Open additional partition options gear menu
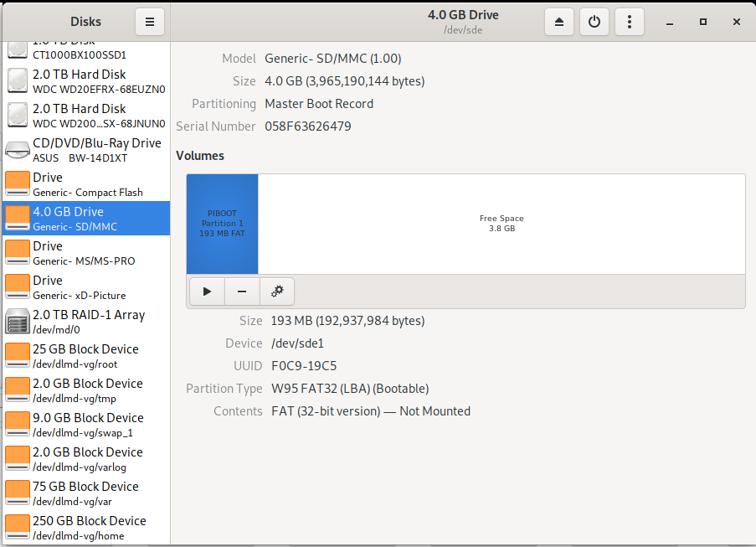The image size is (756, 547). (277, 292)
